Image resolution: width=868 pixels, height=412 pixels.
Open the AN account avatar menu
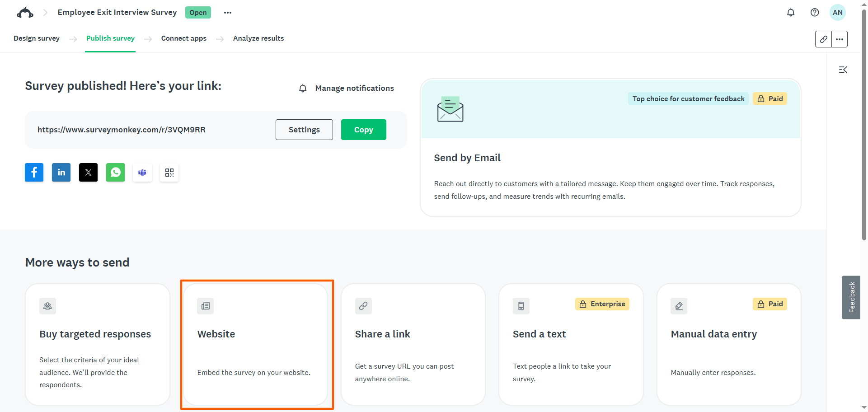point(838,13)
